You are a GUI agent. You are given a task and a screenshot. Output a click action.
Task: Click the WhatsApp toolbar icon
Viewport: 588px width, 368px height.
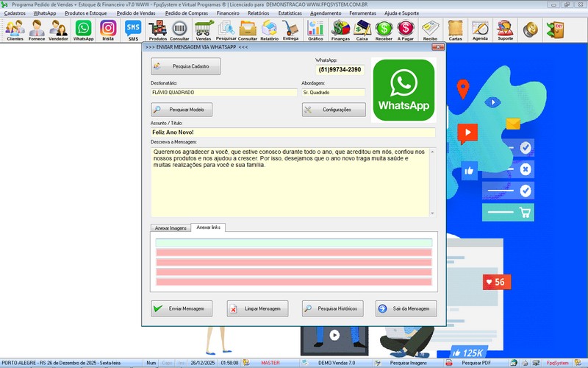[x=83, y=30]
